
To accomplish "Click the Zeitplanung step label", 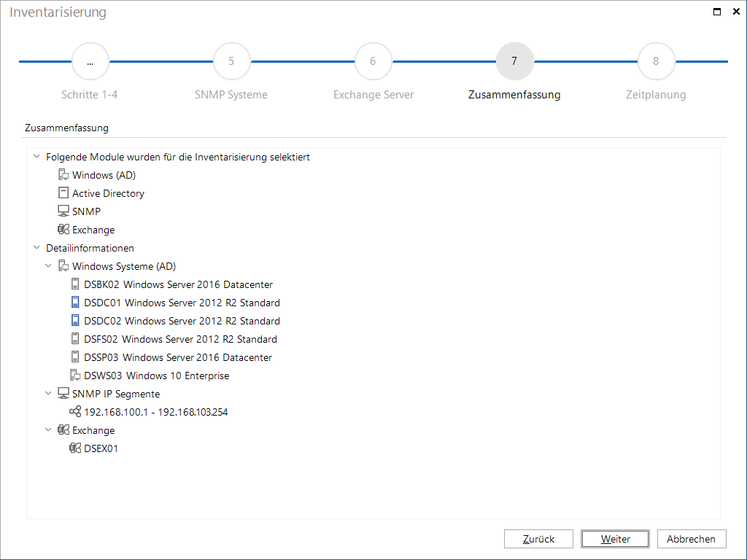I will (656, 95).
